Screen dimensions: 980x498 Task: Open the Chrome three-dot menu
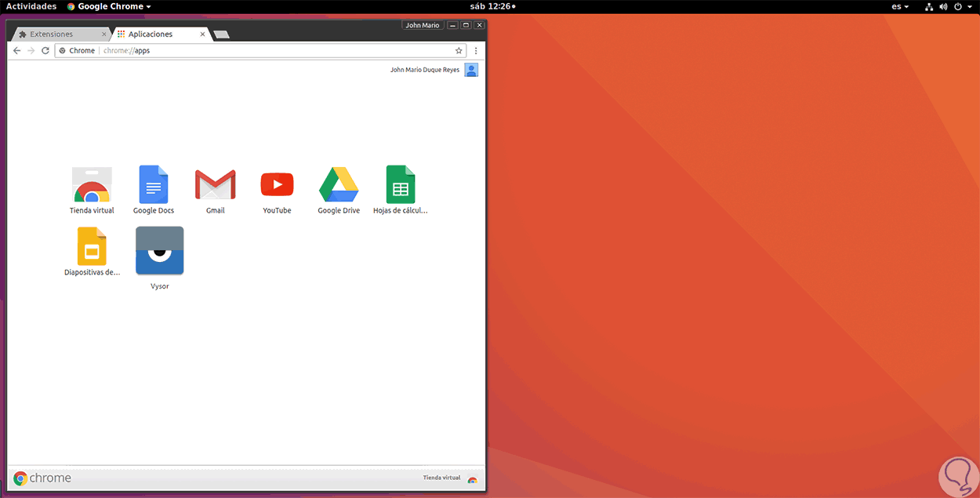476,50
